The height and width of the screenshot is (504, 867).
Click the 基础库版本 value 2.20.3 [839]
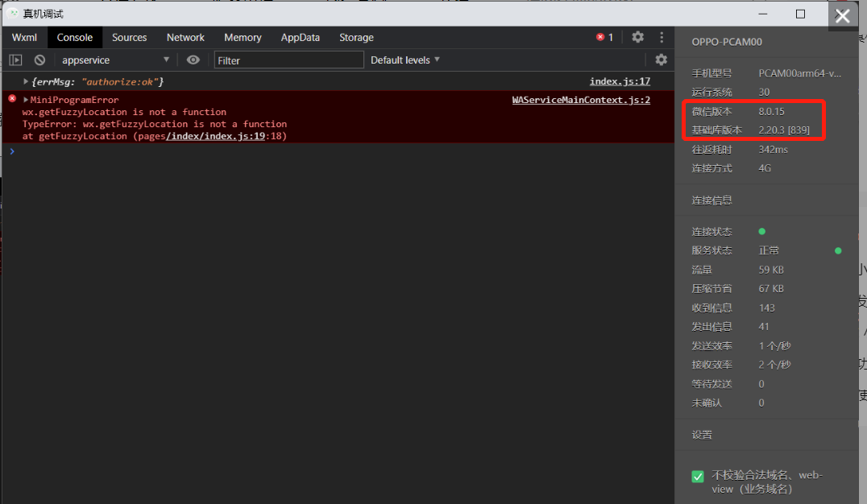(783, 130)
